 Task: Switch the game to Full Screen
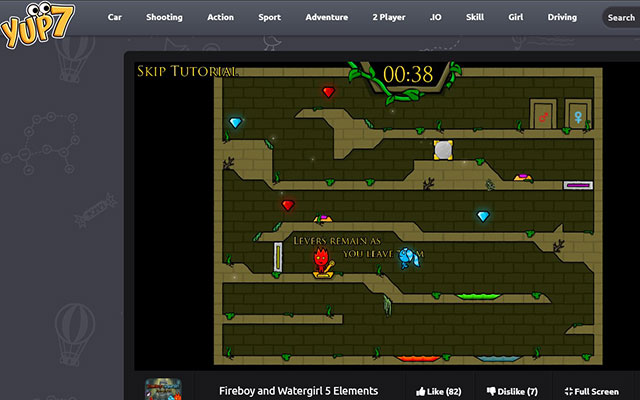pos(591,391)
